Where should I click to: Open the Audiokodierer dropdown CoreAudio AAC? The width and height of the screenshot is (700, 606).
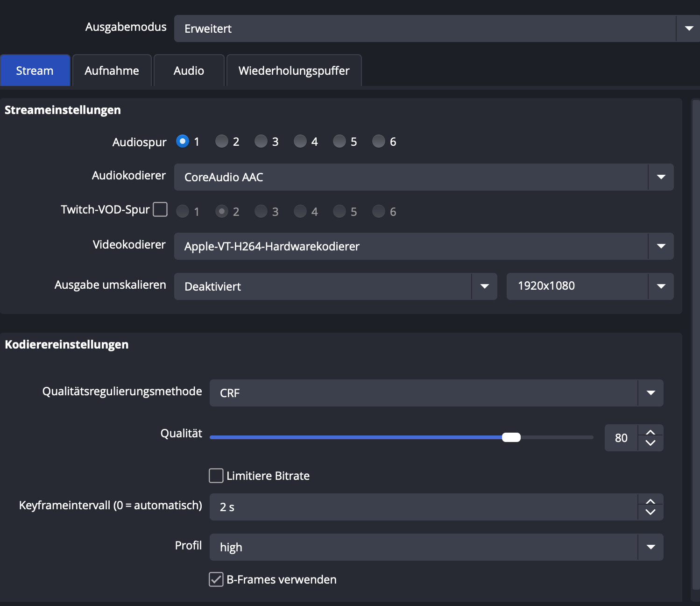[x=424, y=177]
